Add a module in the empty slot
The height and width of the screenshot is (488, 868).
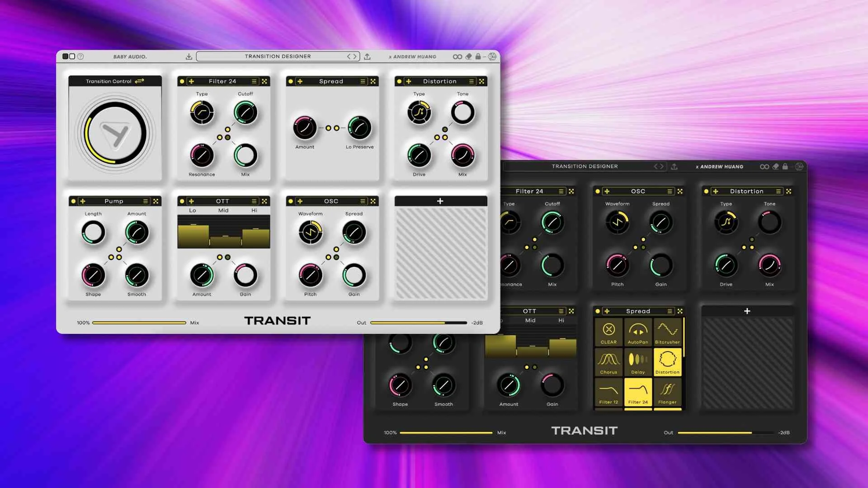coord(440,201)
